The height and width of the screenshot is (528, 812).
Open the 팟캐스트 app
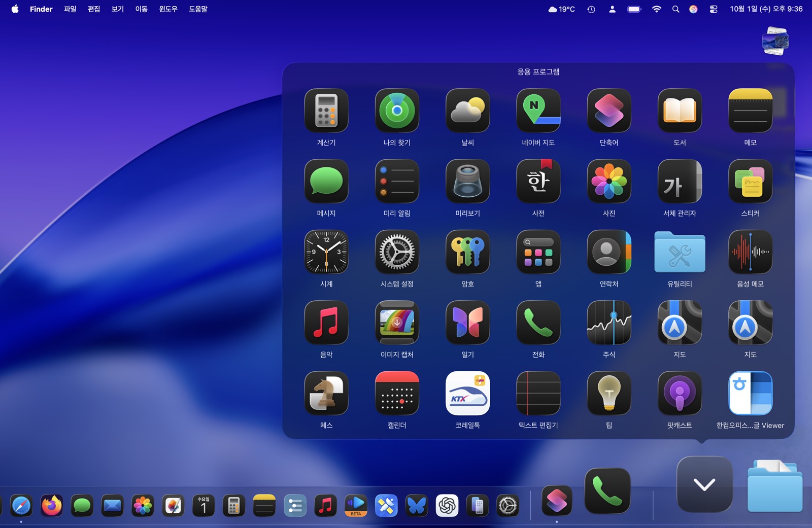coord(680,393)
